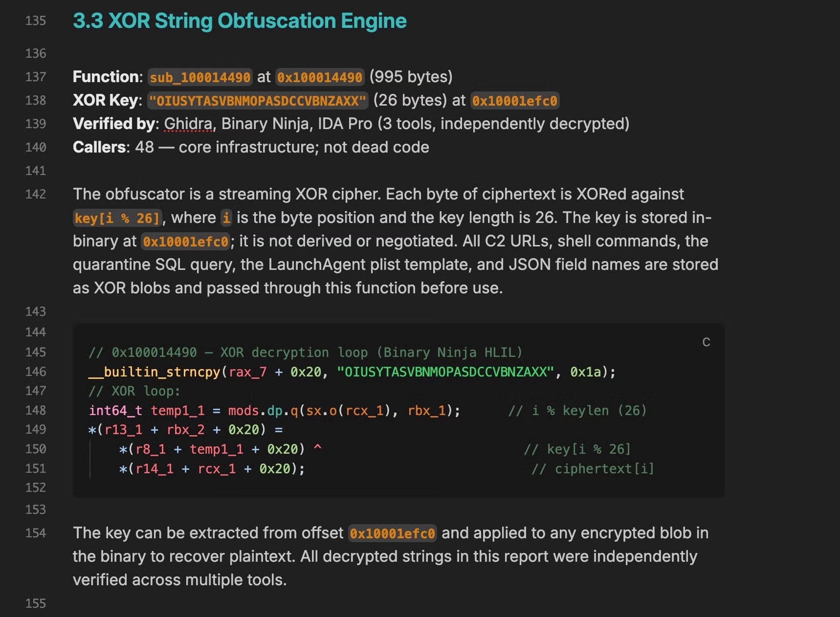Click "0x10001efc0" in the line 154 paragraph

tap(392, 533)
